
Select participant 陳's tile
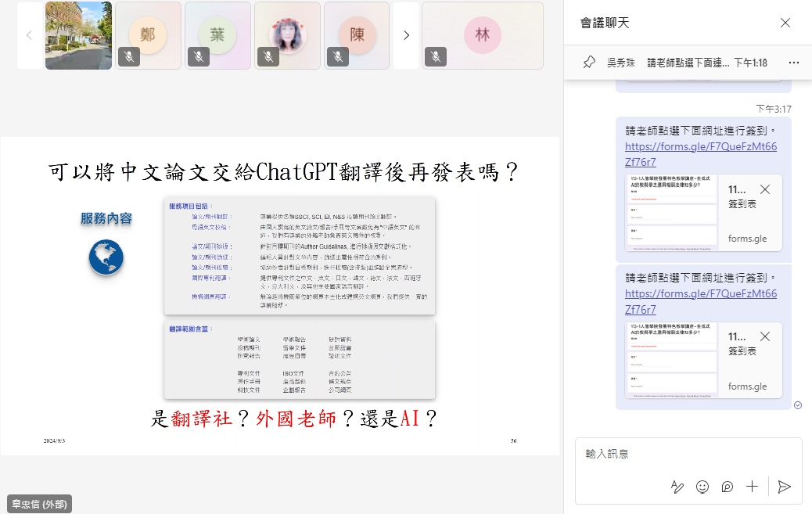357,35
